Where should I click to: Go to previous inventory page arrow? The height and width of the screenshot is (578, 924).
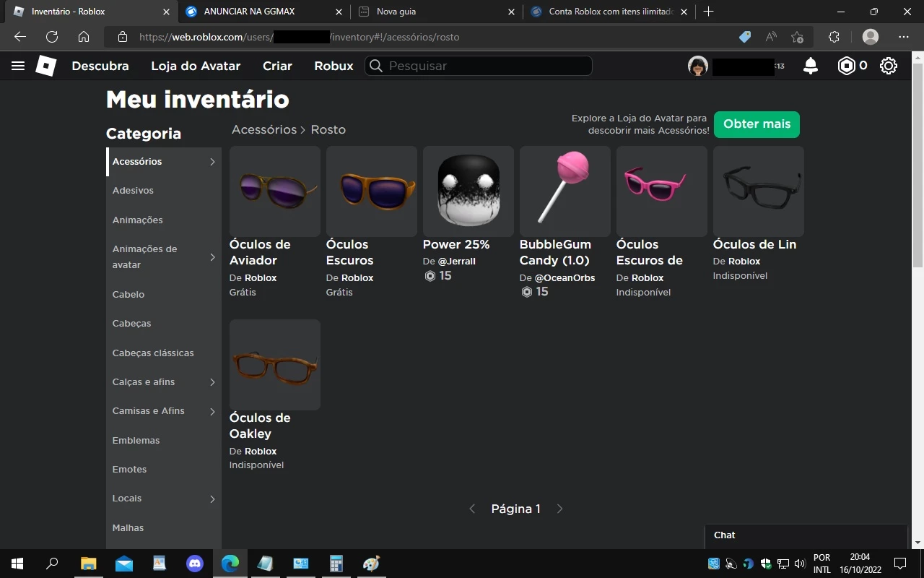coord(472,509)
